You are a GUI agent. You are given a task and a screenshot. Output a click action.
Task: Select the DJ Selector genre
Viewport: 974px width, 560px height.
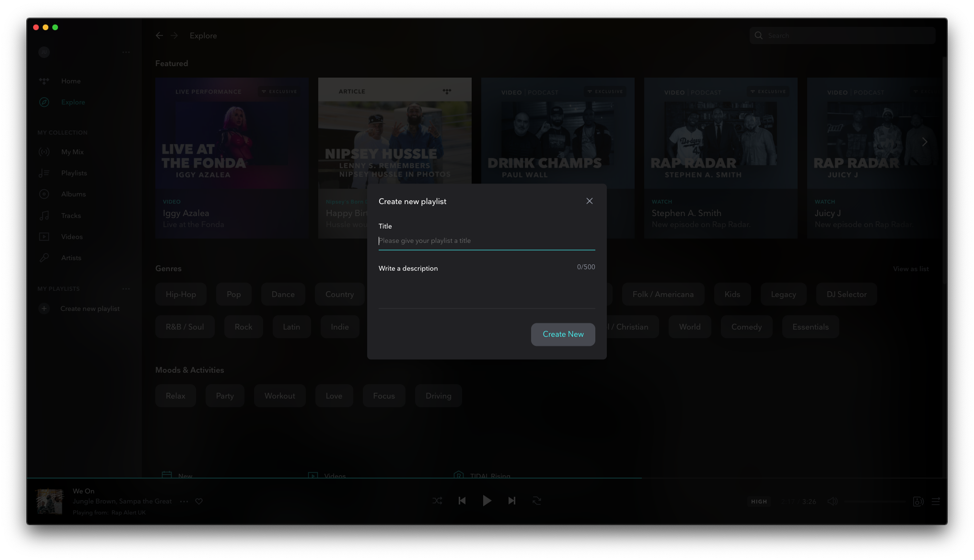(x=846, y=295)
